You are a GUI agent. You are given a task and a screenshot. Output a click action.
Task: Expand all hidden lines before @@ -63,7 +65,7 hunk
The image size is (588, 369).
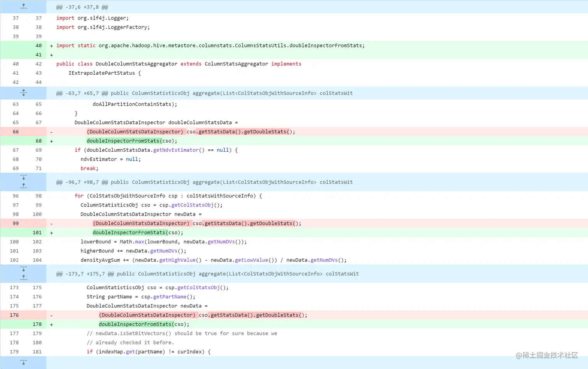pos(23,93)
